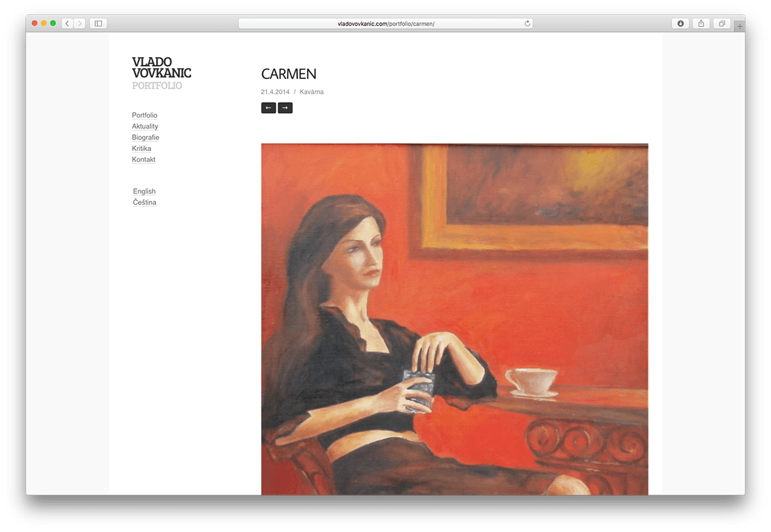771x532 pixels.
Task: Go back with Safari's back arrow
Action: (x=67, y=24)
